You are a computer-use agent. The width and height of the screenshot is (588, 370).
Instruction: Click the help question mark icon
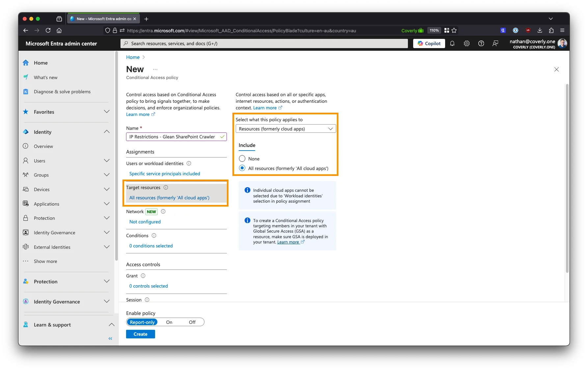coord(481,43)
